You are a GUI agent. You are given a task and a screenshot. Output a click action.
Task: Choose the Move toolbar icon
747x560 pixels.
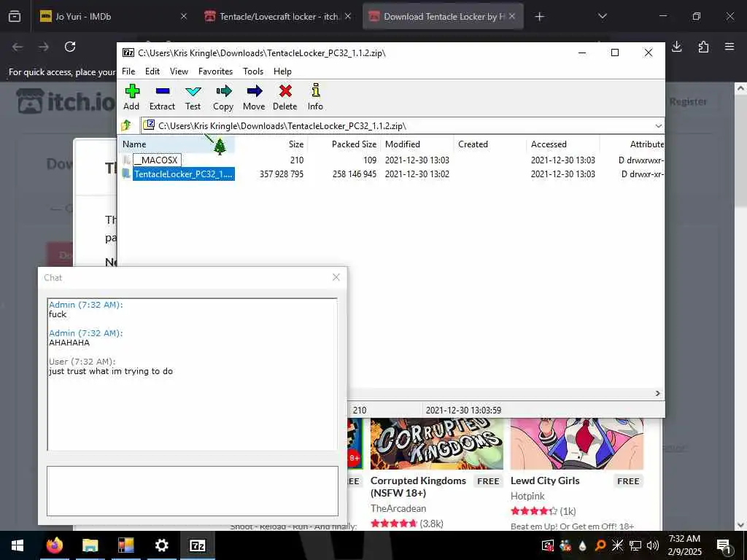[x=254, y=97]
